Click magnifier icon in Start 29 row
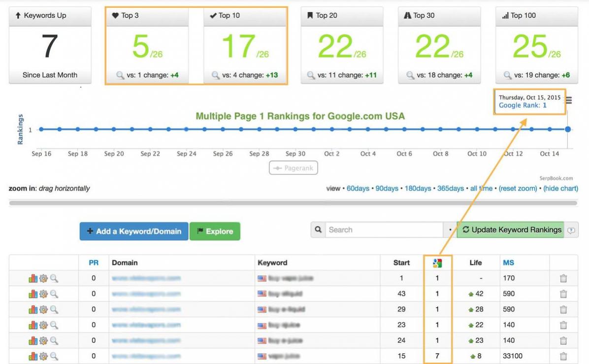Viewport: 589px width, 364px height. tap(54, 309)
